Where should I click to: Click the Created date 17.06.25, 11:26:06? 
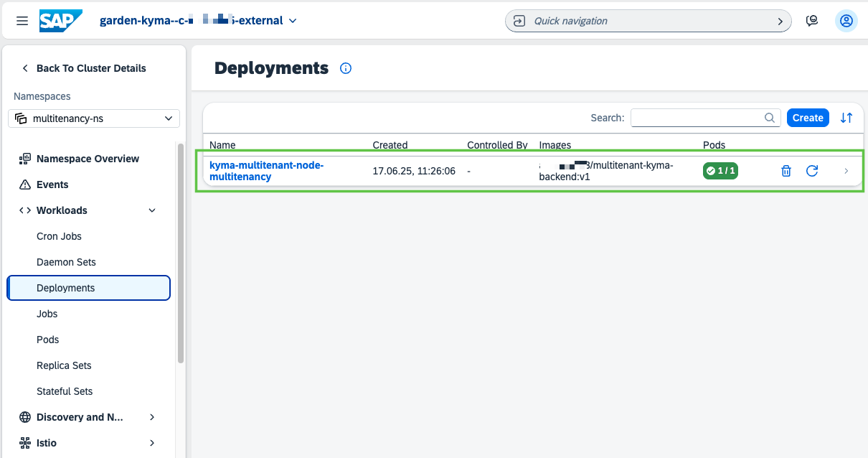[414, 171]
